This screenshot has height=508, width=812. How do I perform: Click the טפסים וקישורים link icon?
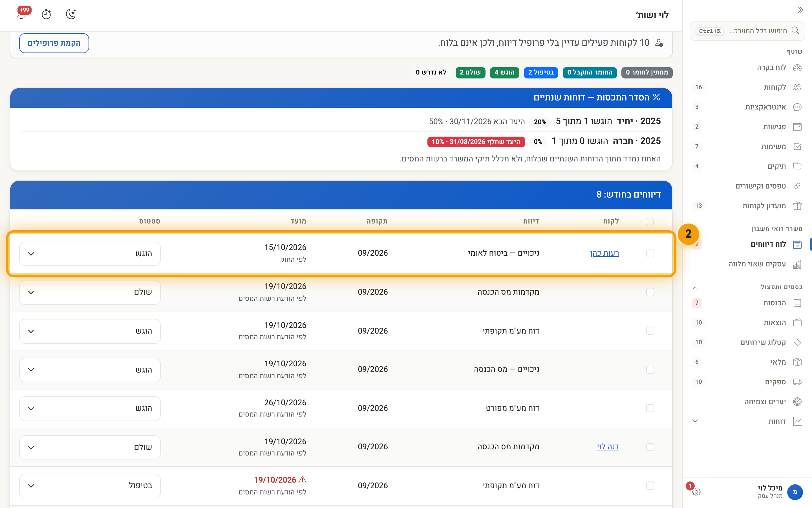pos(797,186)
